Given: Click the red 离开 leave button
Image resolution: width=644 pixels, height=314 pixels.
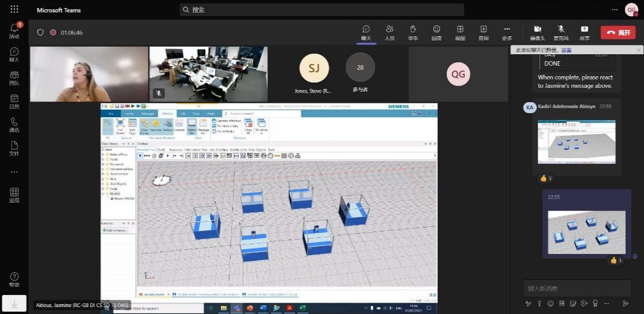Looking at the screenshot, I should (617, 32).
